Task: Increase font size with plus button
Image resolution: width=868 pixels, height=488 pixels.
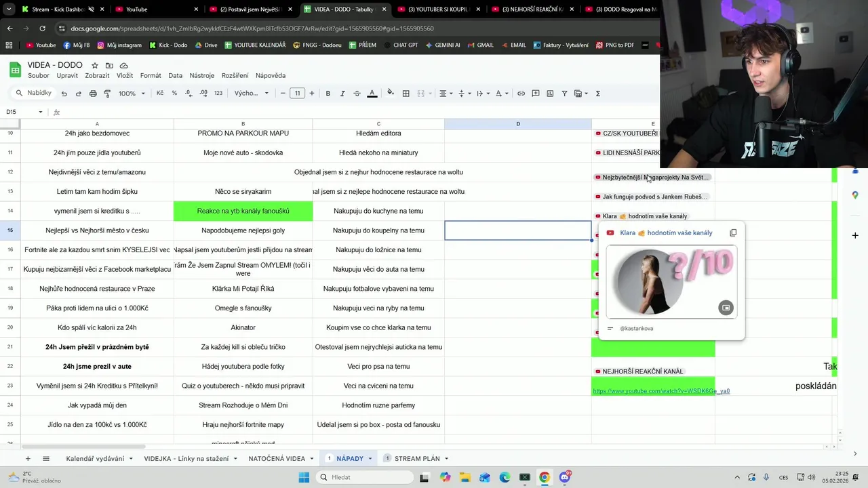Action: click(312, 94)
